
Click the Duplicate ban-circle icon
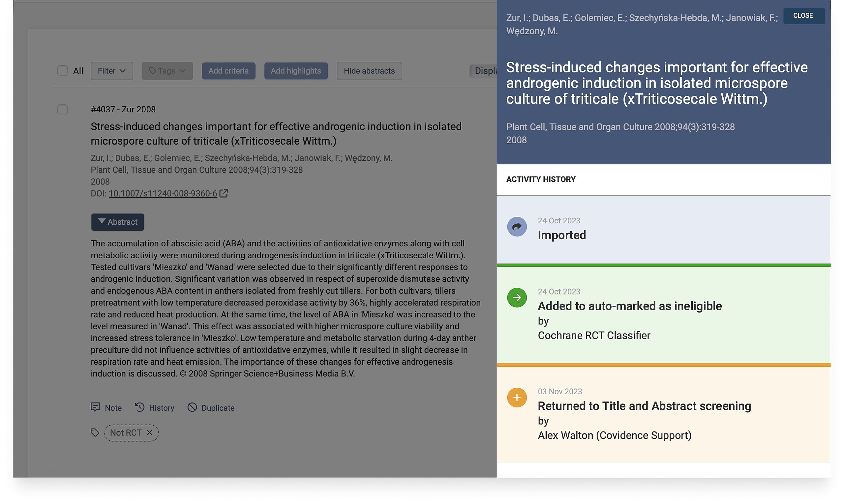click(x=192, y=407)
